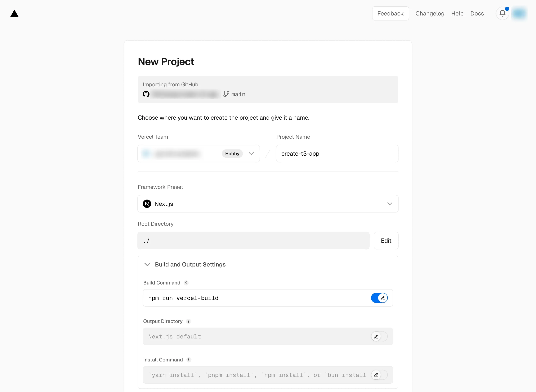Open the Changelog link
Screen dimensions: 536x392
(x=430, y=14)
